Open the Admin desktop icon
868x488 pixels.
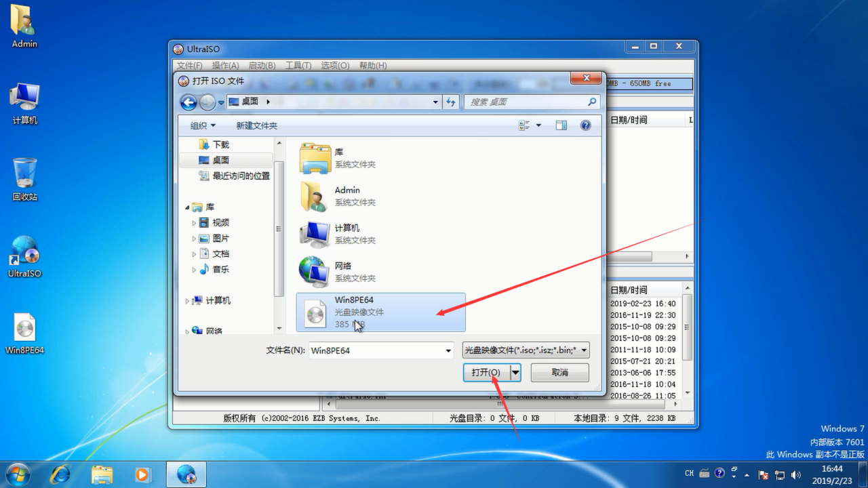(x=24, y=27)
